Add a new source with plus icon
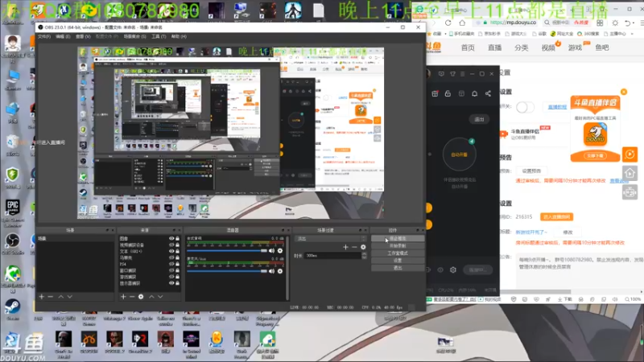 click(123, 296)
